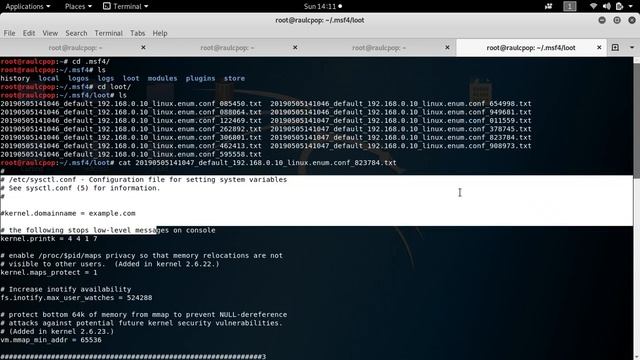The height and width of the screenshot is (360, 640).
Task: Open the Terminal menu in menu bar
Action: tap(109, 33)
